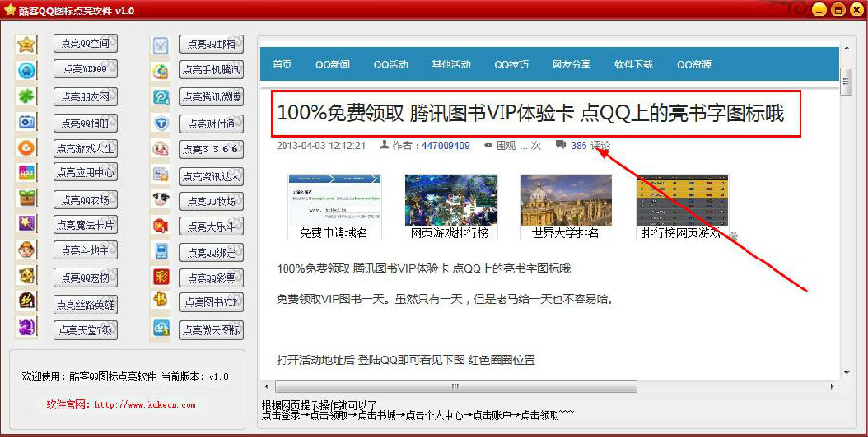Click the blue envelope mail icon

(161, 44)
